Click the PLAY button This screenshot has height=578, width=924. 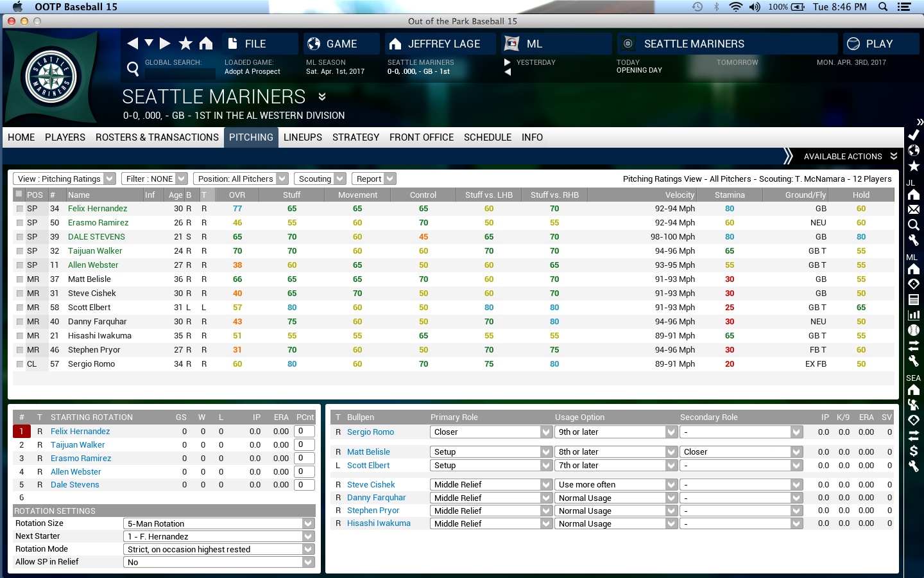coord(881,44)
